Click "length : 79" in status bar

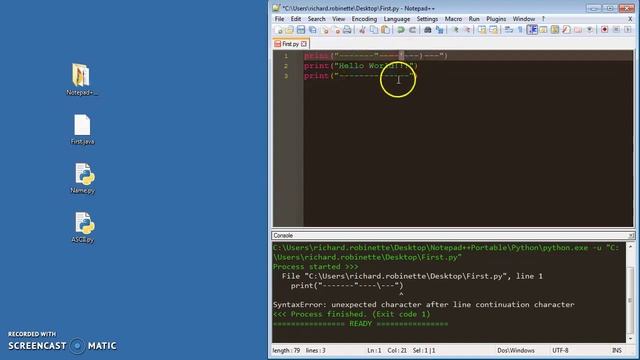tap(286, 350)
